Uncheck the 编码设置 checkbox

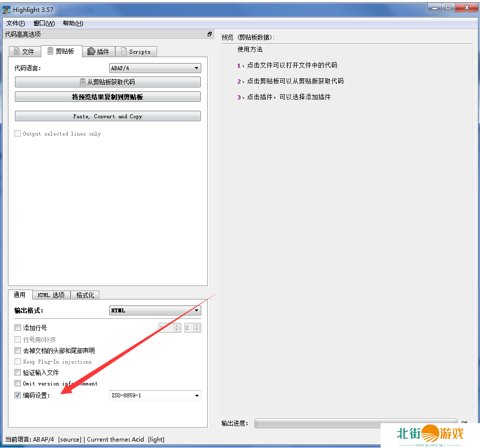pos(18,395)
